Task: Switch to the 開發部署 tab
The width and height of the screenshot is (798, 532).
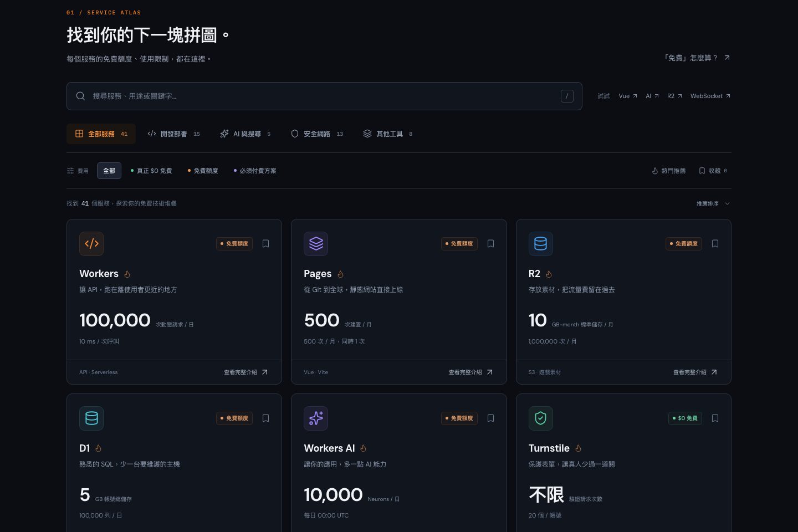Action: point(173,134)
